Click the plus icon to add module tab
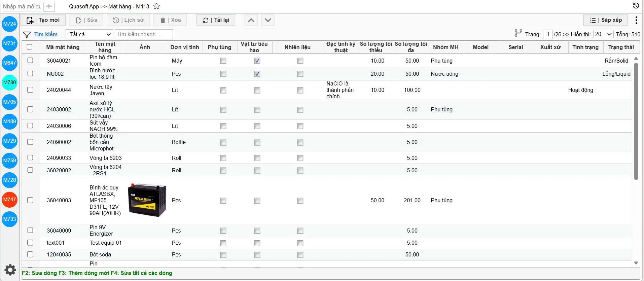 click(49, 6)
